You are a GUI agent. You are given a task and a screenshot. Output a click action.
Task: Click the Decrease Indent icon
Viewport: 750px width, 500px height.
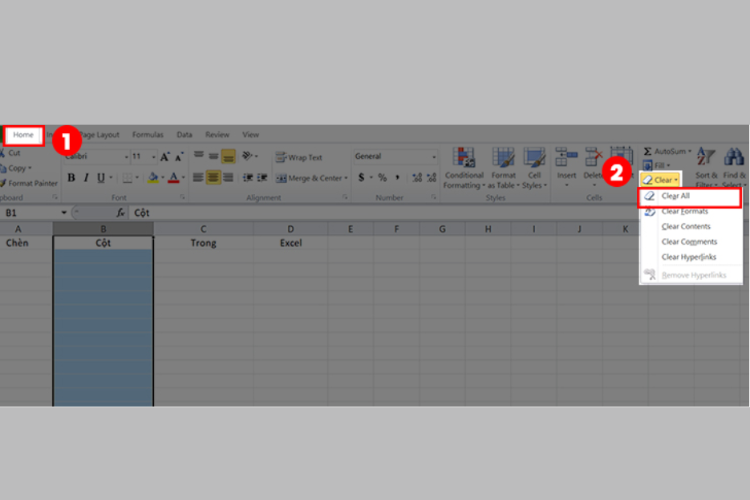(248, 178)
